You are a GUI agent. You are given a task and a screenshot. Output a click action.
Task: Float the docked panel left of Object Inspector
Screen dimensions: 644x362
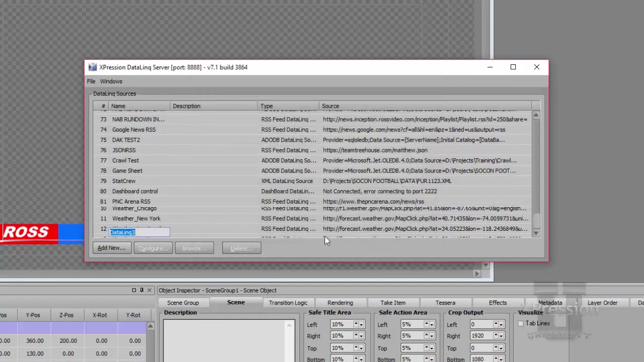pos(134,290)
